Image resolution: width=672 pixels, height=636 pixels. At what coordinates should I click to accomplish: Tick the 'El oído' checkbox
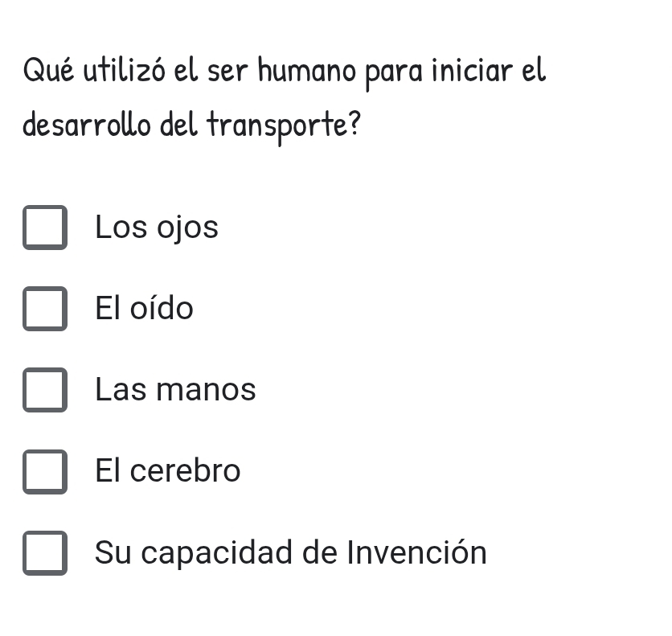(45, 309)
